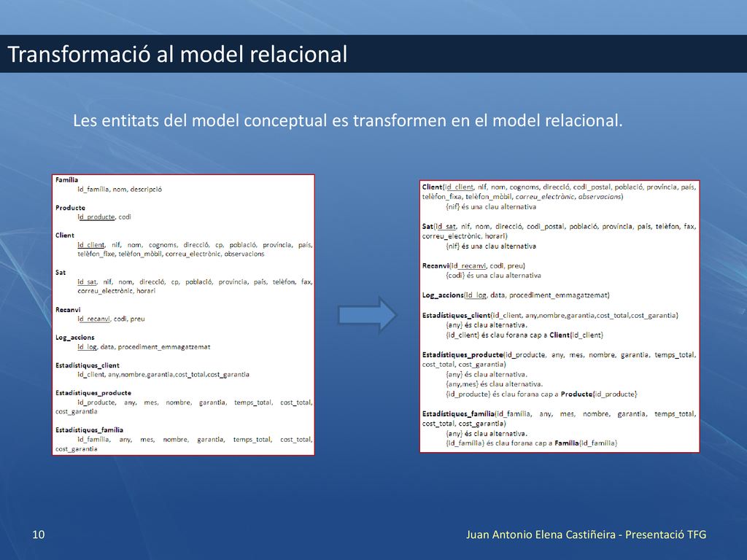Click 'Log_accions(id_log, data, procediment_emmagatzemat)' relation
Screen dimensions: 747x560
pos(516,295)
